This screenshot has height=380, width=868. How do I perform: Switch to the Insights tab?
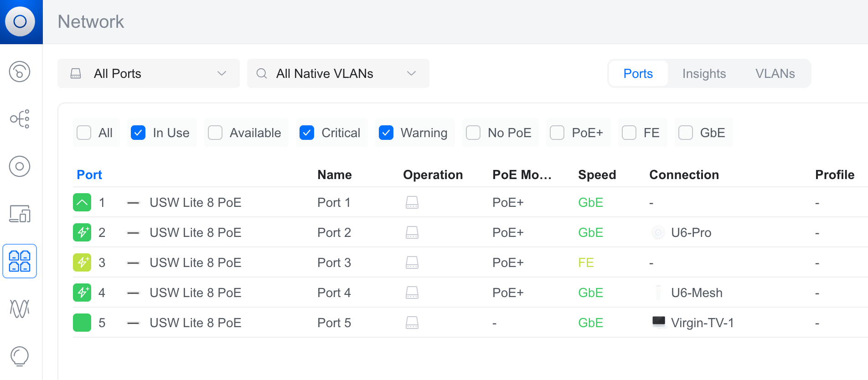[704, 73]
